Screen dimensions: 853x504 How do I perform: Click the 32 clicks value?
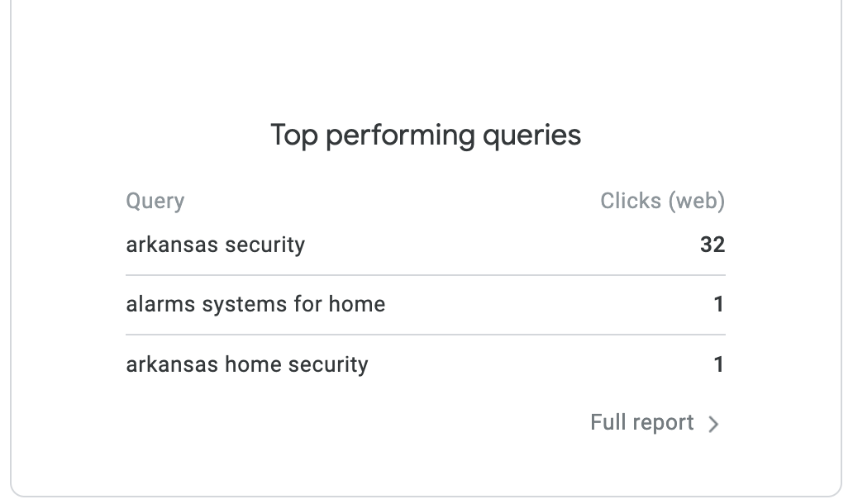(x=712, y=245)
